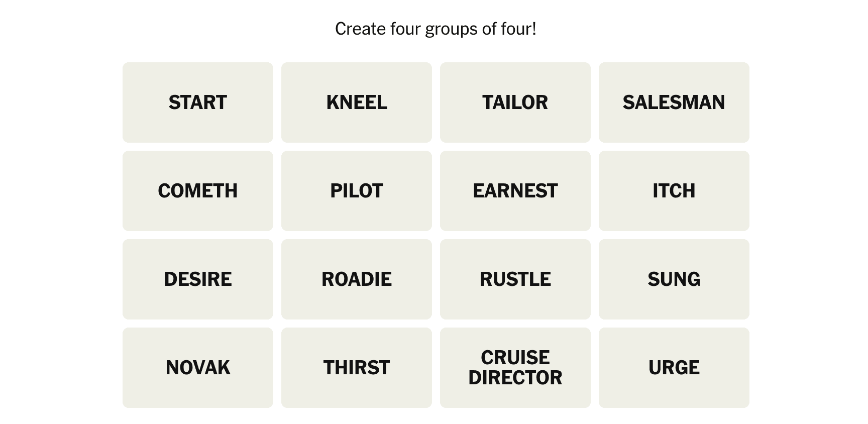The image size is (868, 424).
Task: Select the START word tile
Action: pos(198,102)
